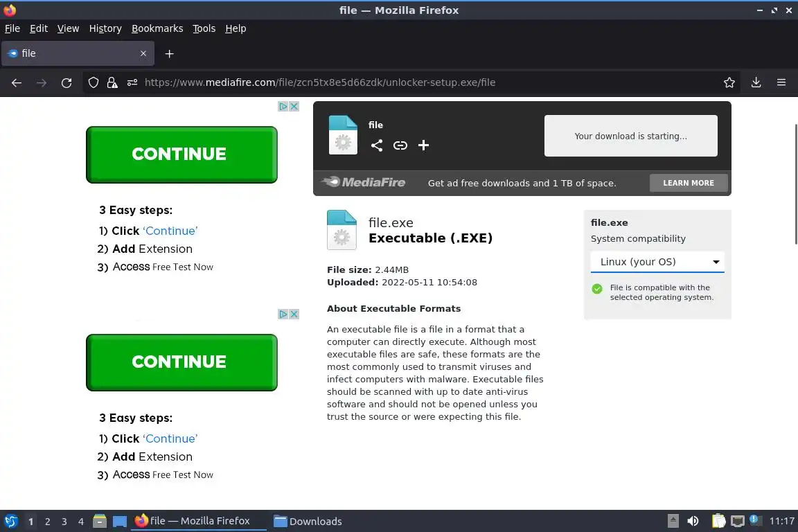The image size is (798, 532).
Task: Switch to virtual desktop 2
Action: [47, 522]
